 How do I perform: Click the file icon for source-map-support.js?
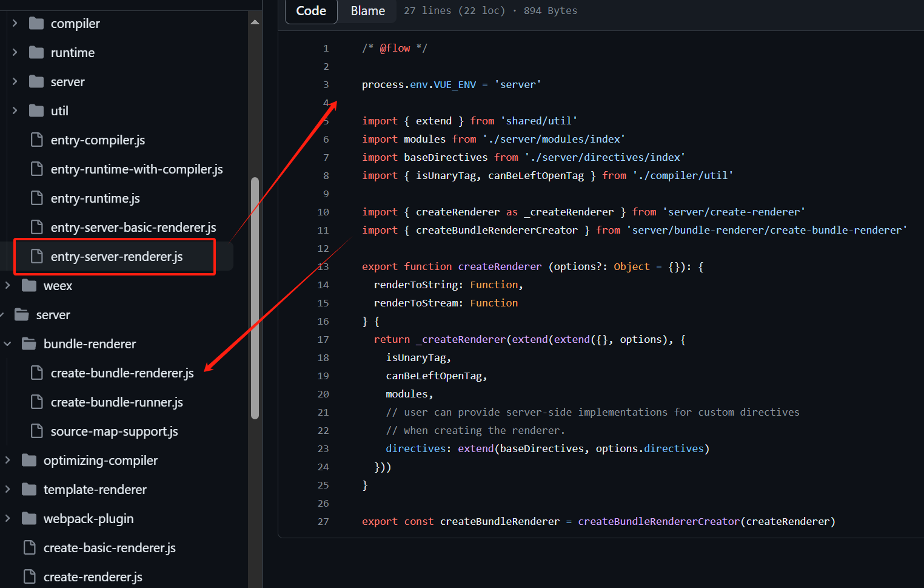[x=37, y=431]
